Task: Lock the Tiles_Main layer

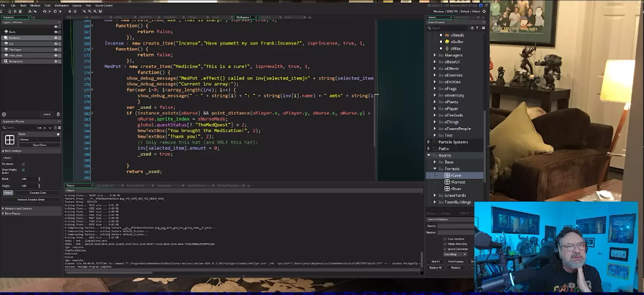Action: (59, 55)
